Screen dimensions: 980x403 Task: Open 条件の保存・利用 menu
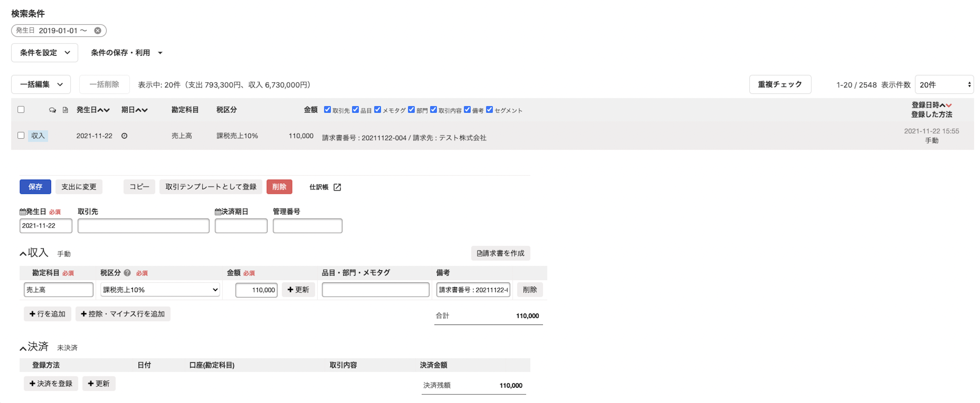[126, 52]
